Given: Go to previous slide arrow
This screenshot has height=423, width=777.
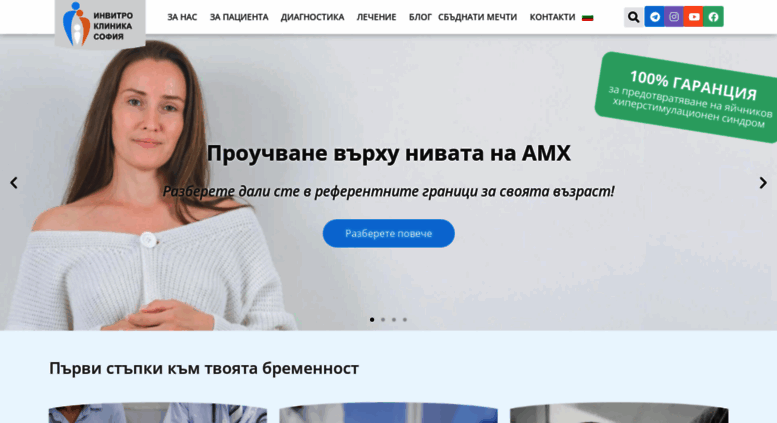Looking at the screenshot, I should coord(14,183).
